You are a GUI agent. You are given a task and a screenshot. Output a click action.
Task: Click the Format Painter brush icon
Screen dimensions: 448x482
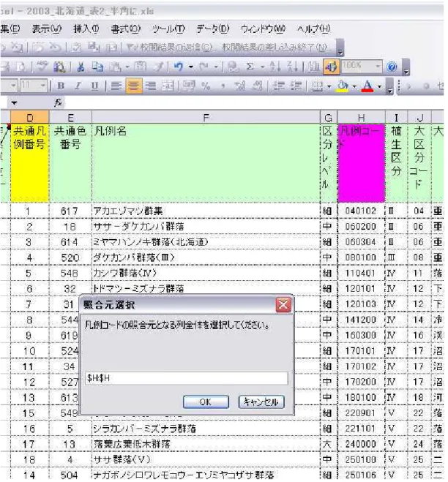point(160,67)
